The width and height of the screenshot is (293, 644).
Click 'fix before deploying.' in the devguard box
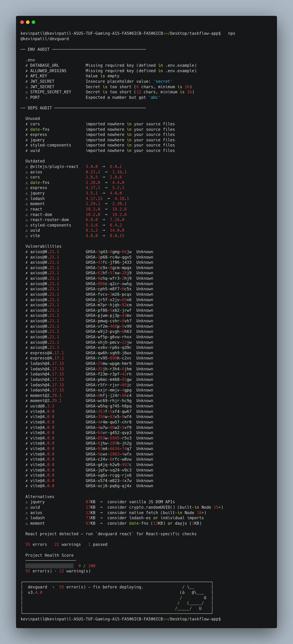pos(118,587)
